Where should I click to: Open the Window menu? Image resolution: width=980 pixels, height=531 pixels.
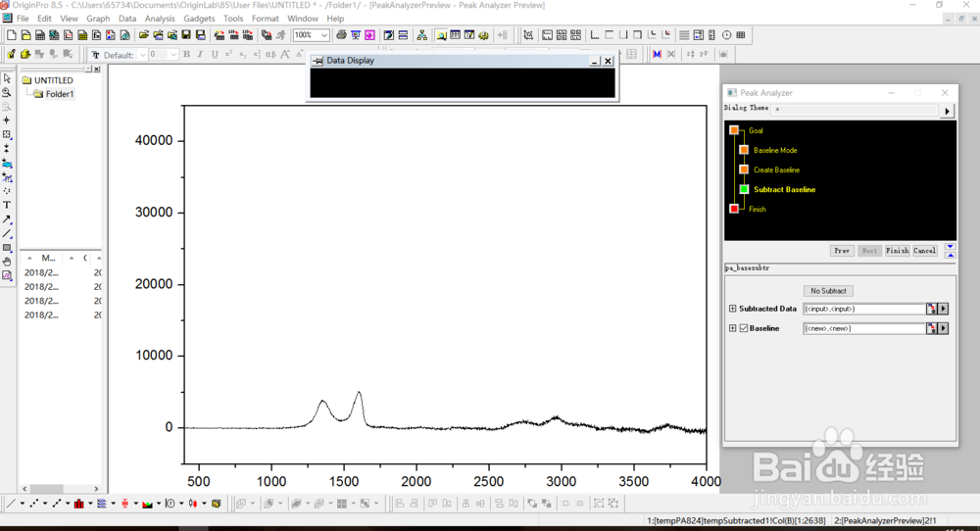[x=303, y=19]
